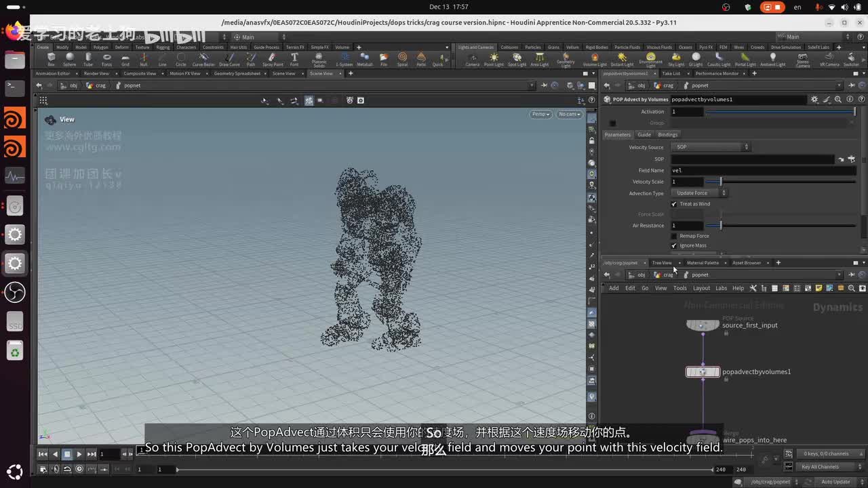
Task: Adjust the Velocity Scale slider
Action: pos(720,182)
